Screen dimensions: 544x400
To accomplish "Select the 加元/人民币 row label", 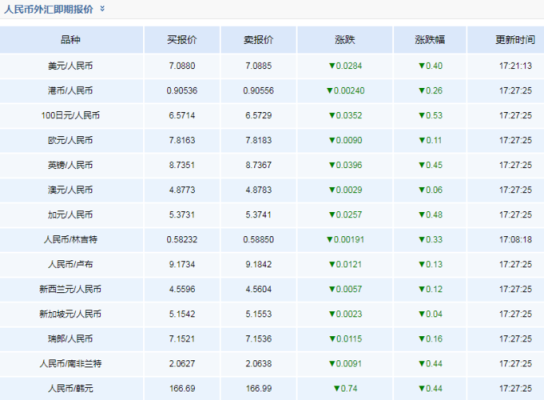I will pos(70,214).
